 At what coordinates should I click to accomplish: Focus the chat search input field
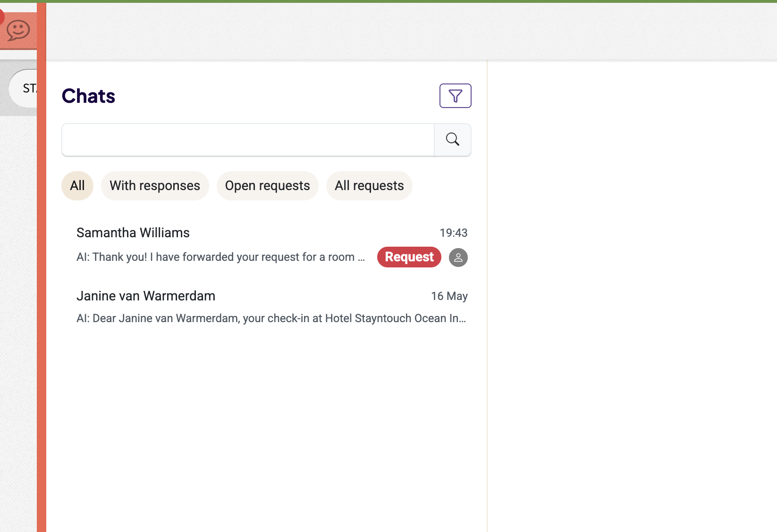point(248,140)
